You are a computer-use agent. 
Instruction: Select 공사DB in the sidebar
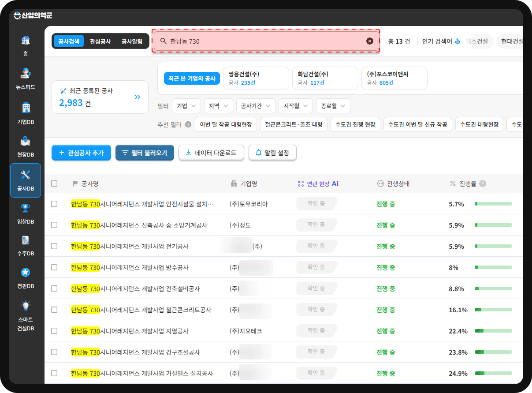pos(26,180)
